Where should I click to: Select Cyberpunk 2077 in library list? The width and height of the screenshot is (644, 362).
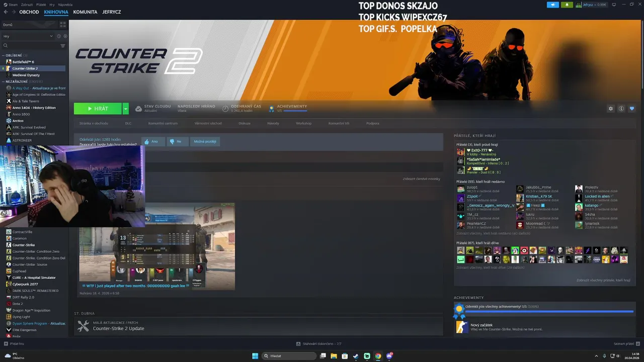pos(25,284)
